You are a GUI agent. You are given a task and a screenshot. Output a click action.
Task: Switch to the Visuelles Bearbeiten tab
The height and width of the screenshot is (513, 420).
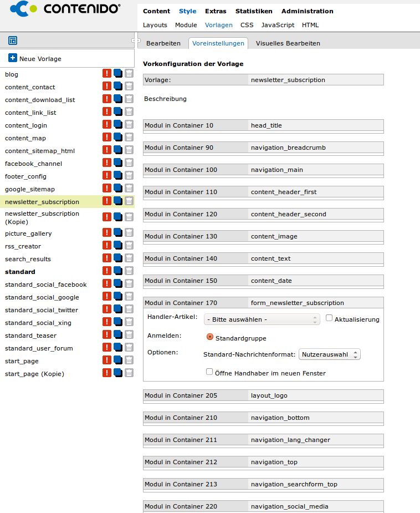(288, 43)
